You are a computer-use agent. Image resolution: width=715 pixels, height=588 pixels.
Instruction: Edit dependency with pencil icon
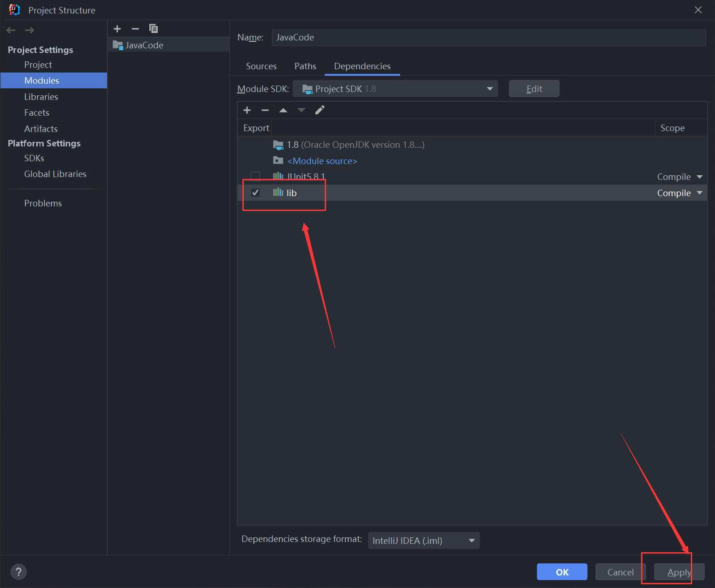(x=320, y=110)
